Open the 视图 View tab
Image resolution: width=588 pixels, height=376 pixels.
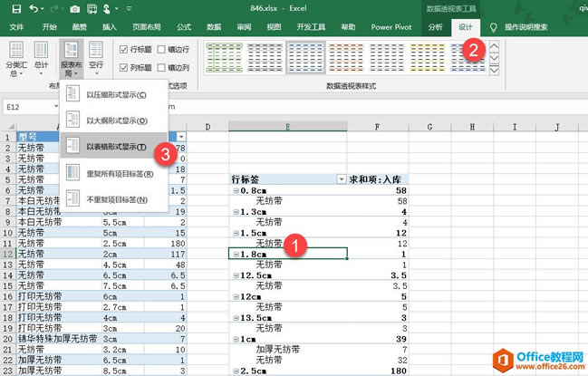tap(274, 27)
